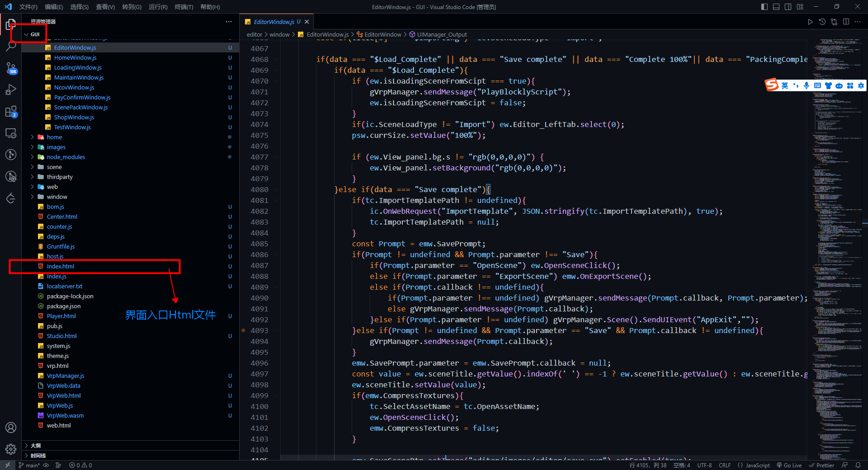868x470 pixels.
Task: Close the EditorWindow.js tab
Action: click(307, 22)
